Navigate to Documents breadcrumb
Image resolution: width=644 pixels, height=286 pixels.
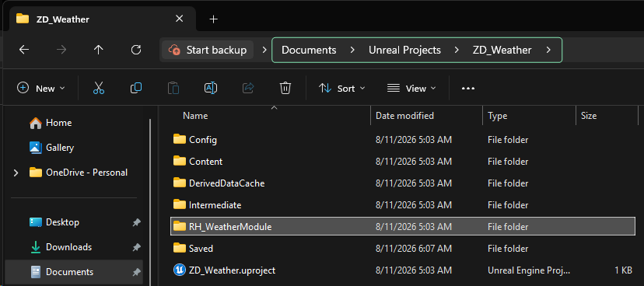(309, 50)
